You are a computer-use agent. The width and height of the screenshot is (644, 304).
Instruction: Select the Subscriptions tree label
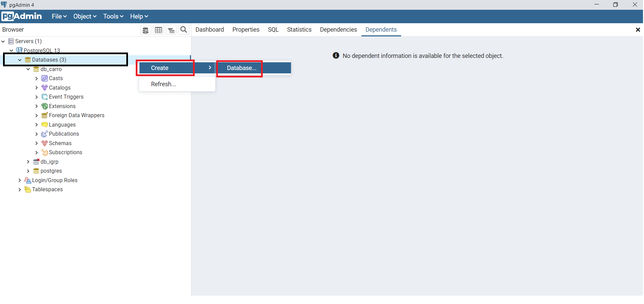[x=66, y=152]
